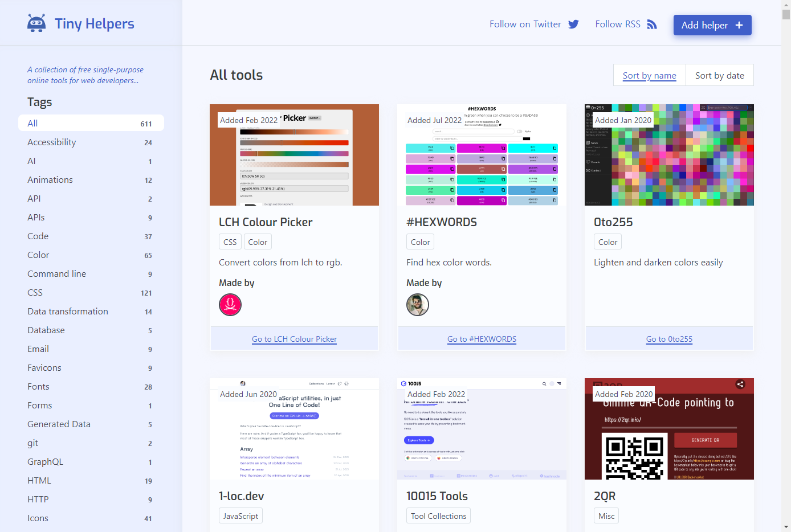Open the Data transformation tag
The height and width of the screenshot is (532, 791).
coord(91,311)
